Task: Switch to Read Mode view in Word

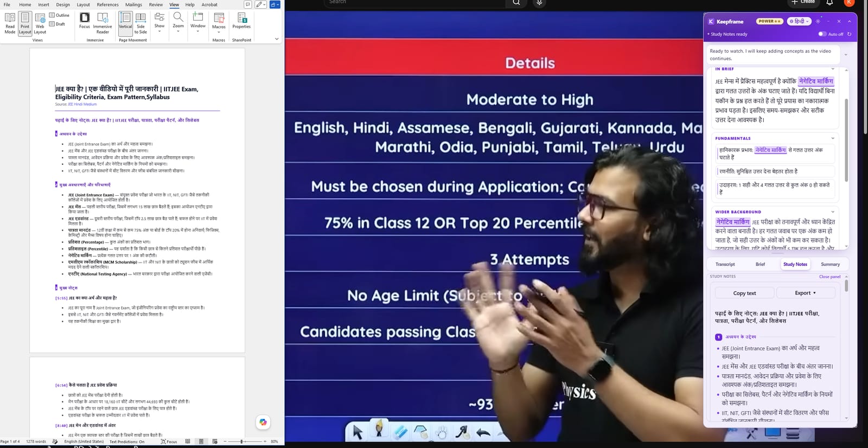Action: tap(10, 23)
